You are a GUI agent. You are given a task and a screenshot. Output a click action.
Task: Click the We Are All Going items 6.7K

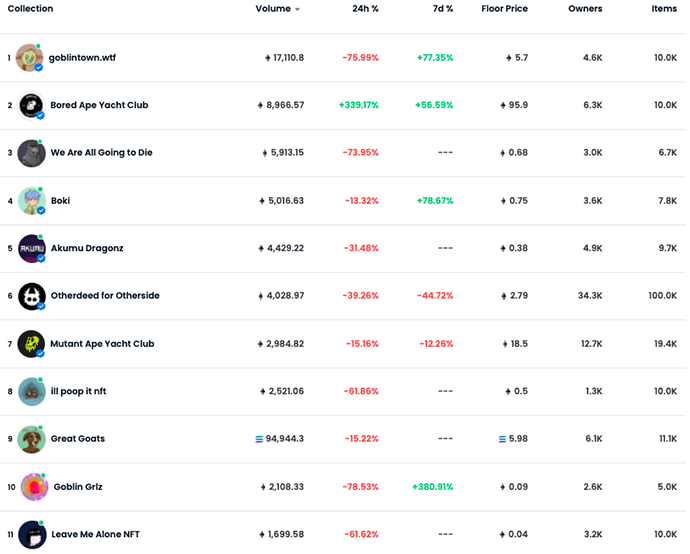click(668, 153)
